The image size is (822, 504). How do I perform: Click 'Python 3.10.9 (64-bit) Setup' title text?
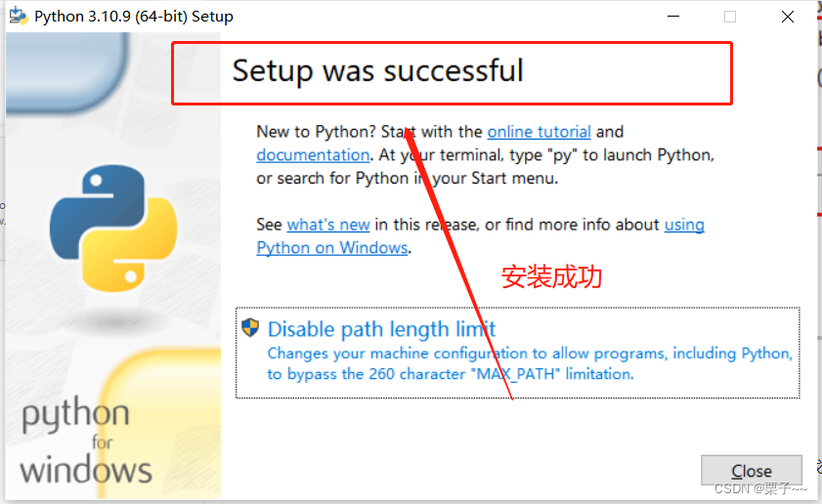point(134,17)
